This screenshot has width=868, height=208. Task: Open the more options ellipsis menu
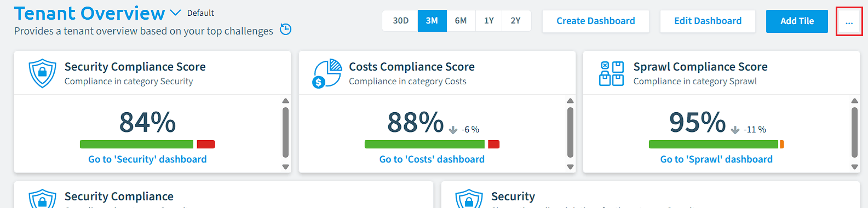point(849,21)
